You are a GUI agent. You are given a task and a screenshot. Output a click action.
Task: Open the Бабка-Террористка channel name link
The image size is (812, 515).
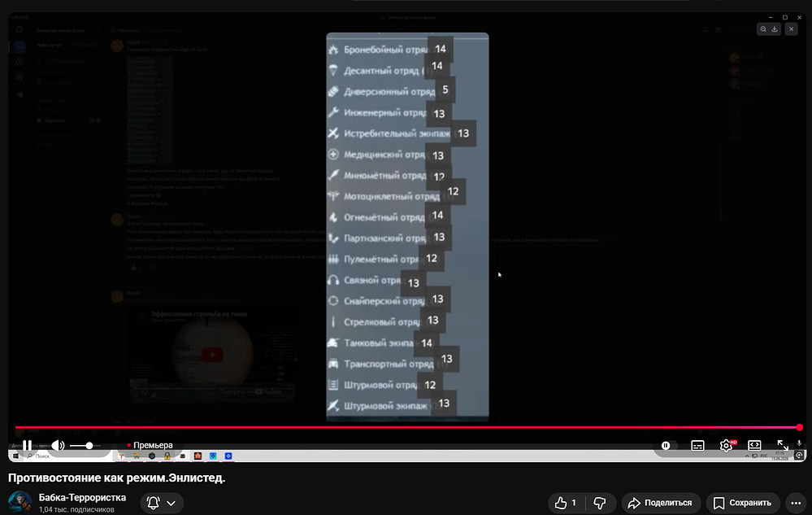[82, 497]
